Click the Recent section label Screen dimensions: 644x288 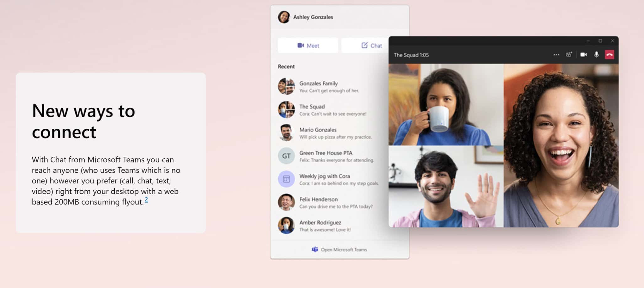point(286,67)
